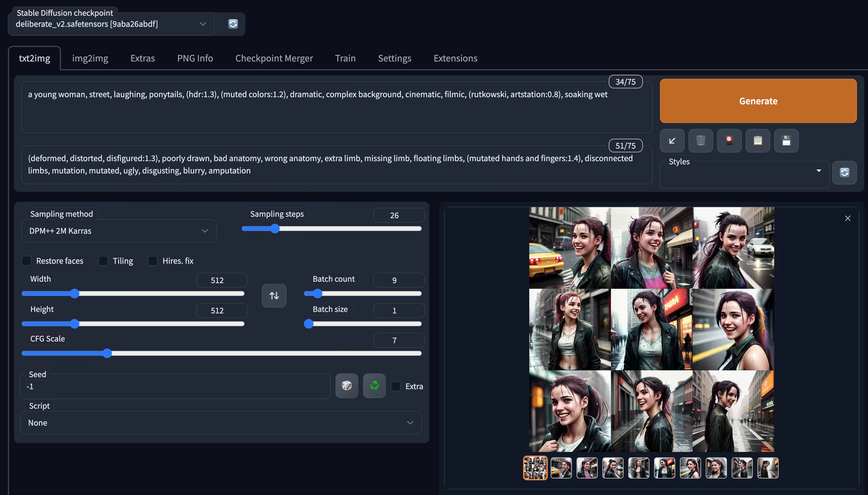This screenshot has width=868, height=495.
Task: Swap the width and height values
Action: click(x=274, y=295)
